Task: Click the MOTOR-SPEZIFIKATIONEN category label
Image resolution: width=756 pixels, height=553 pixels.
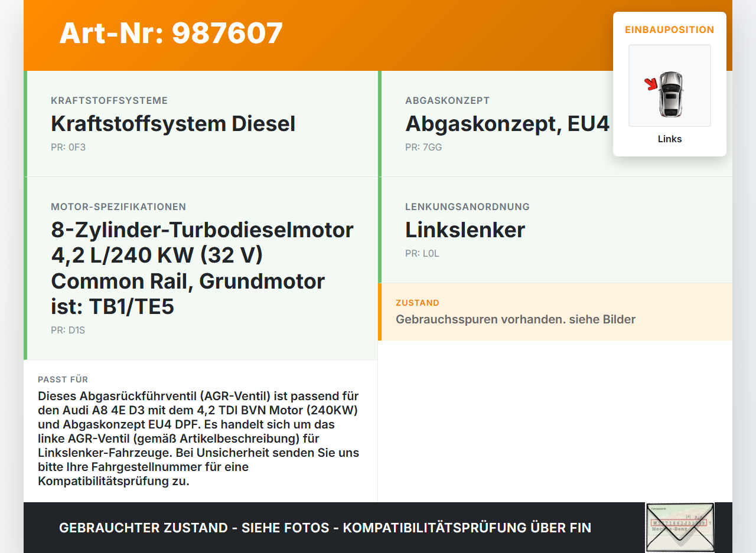Action: click(119, 207)
